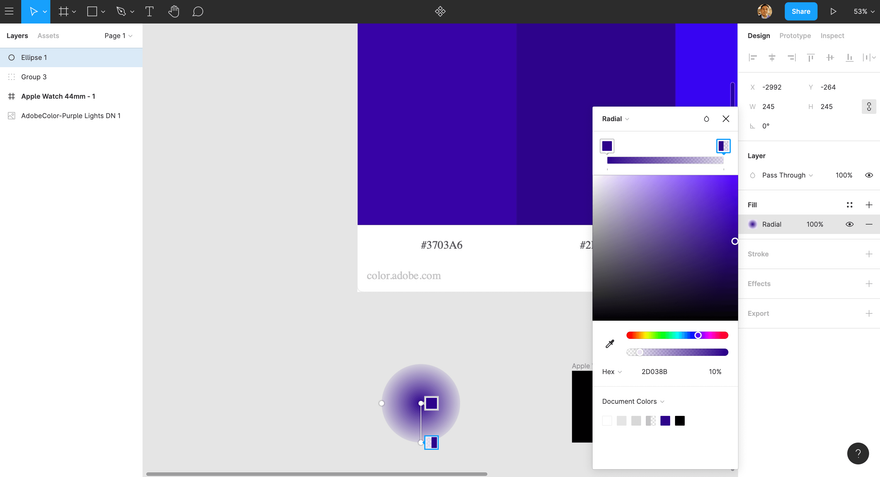Select the Text tool in toolbar
The width and height of the screenshot is (880, 477).
(x=149, y=11)
